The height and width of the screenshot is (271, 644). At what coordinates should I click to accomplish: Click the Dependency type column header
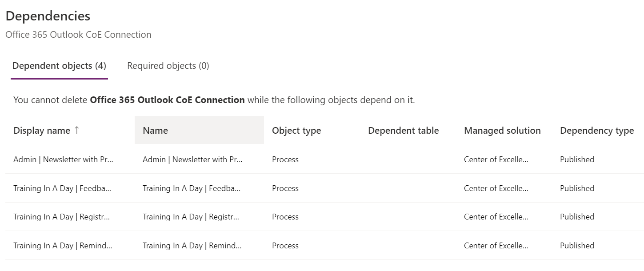[x=597, y=130]
